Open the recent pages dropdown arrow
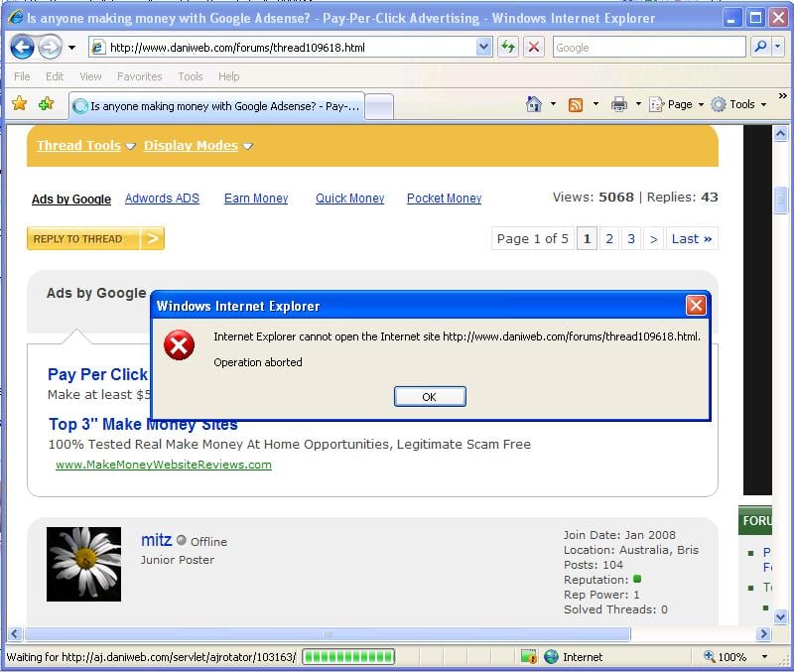The width and height of the screenshot is (794, 672). tap(71, 48)
